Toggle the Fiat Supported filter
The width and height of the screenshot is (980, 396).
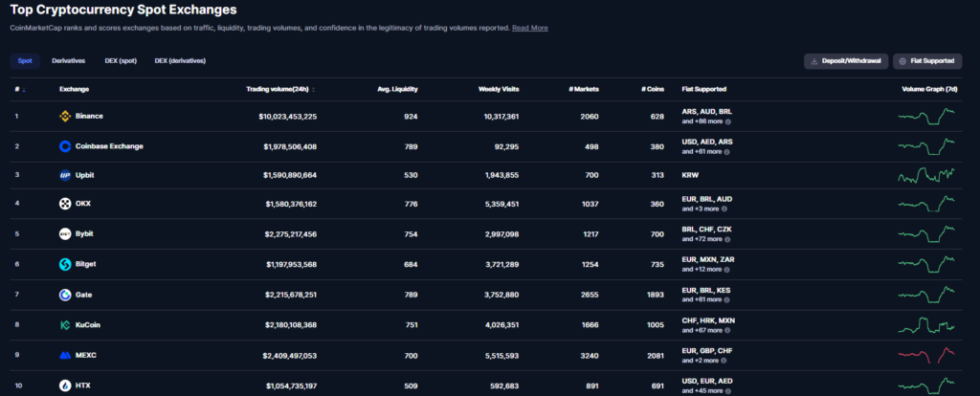click(927, 61)
